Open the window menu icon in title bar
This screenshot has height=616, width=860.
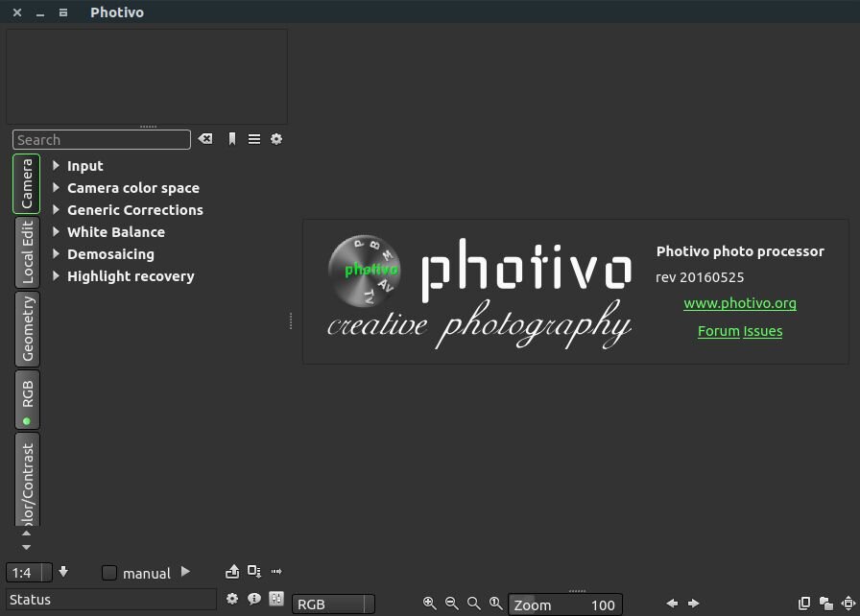coord(63,12)
